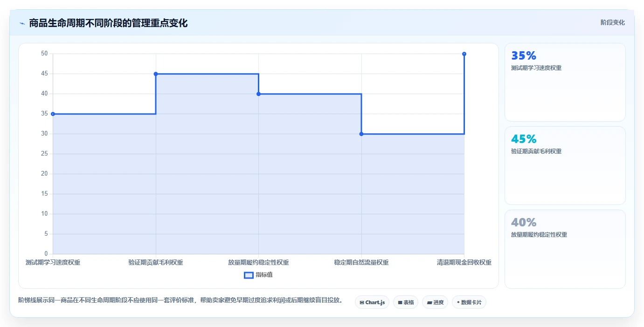Click the description text starting 阶梯线展示

click(180, 300)
